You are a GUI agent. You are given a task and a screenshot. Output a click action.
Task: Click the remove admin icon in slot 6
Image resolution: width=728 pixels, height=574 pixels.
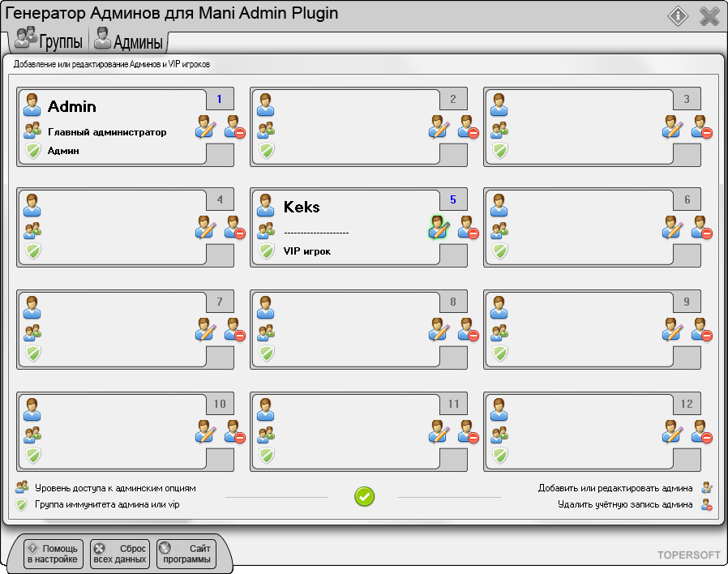702,227
